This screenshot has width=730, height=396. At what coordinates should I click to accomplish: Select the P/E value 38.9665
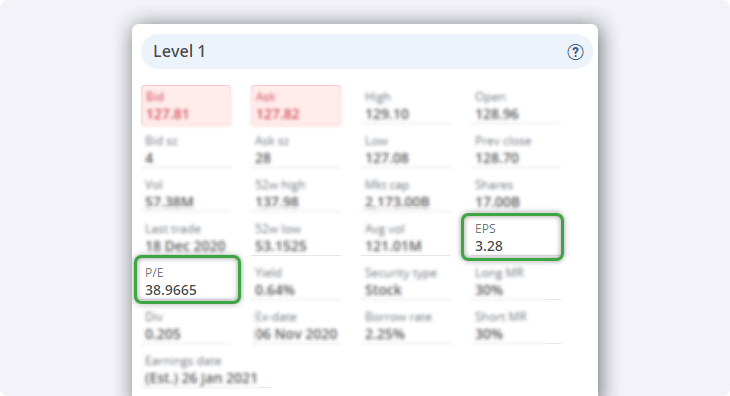(170, 290)
